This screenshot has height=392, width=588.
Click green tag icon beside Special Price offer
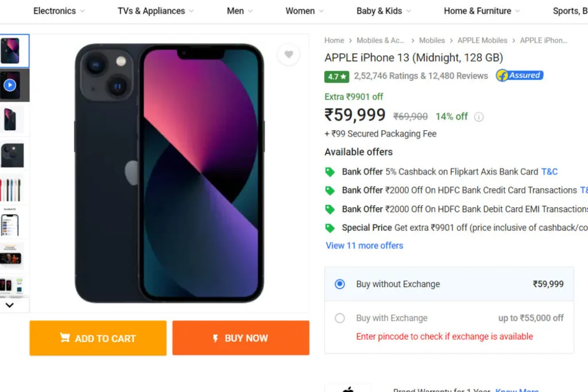(x=330, y=228)
